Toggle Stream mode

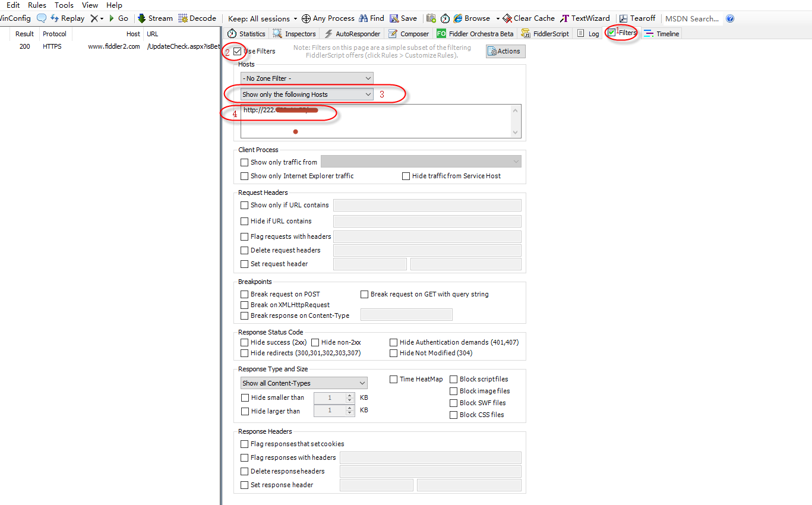click(155, 18)
